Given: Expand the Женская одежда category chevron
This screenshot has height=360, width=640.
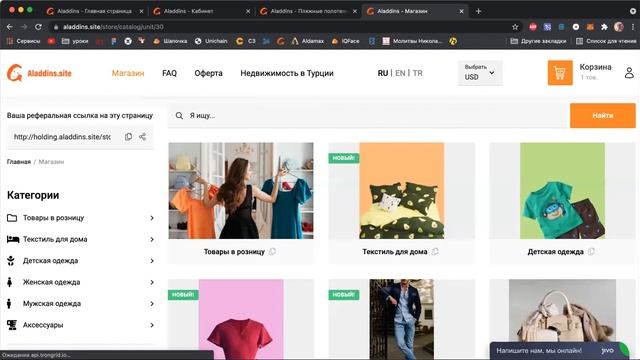Looking at the screenshot, I should click(x=152, y=282).
